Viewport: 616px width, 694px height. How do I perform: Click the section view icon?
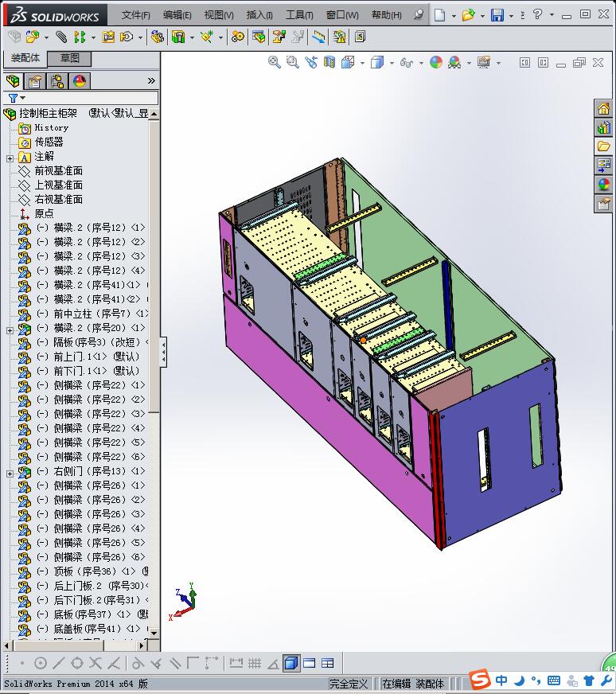point(329,62)
